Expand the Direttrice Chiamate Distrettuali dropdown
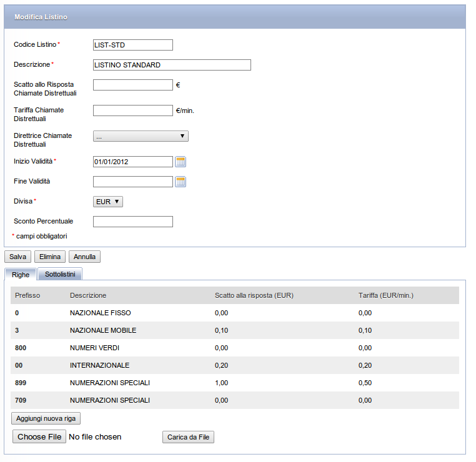The width and height of the screenshot is (476, 462). (141, 136)
